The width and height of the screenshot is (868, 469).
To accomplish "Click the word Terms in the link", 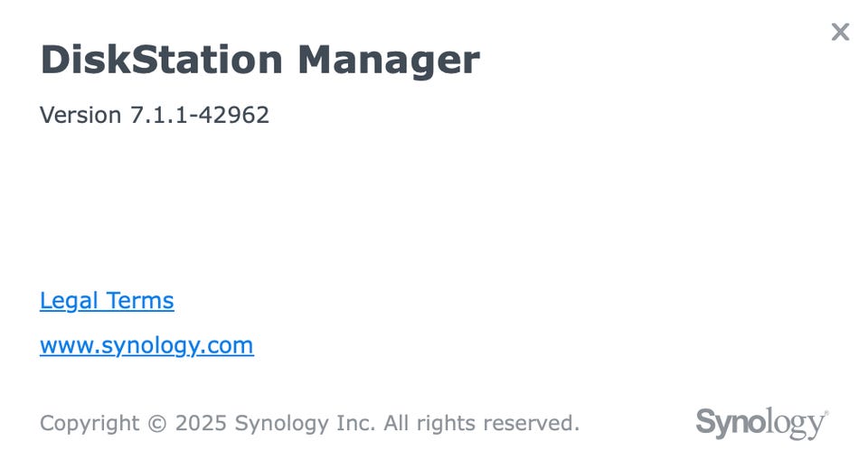I will point(140,300).
